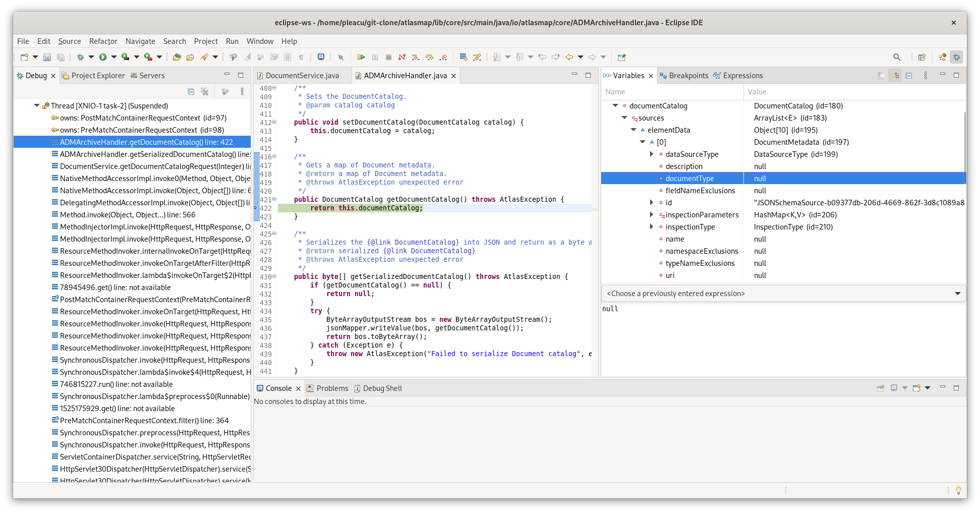980x513 pixels.
Task: Switch to the Java EE perspective icon
Action: click(942, 57)
